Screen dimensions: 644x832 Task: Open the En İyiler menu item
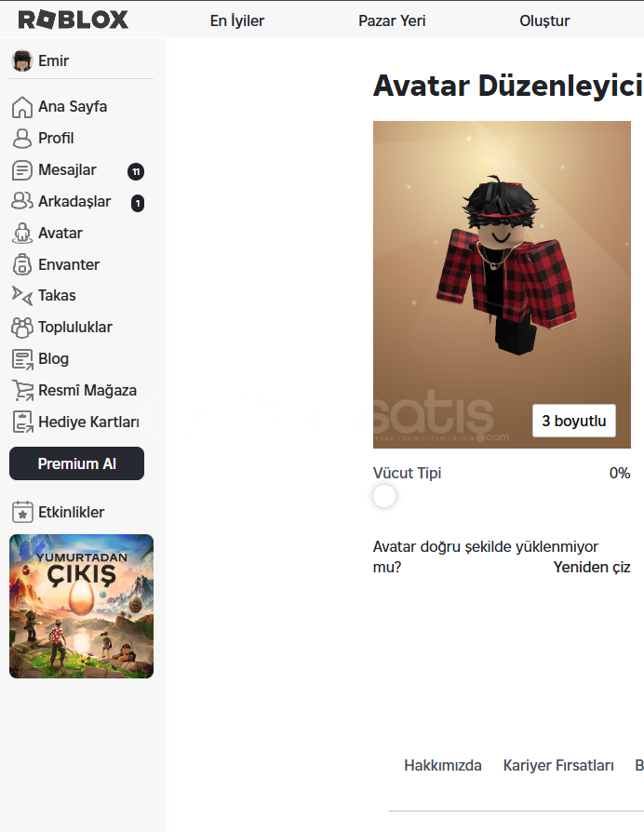pyautogui.click(x=237, y=20)
